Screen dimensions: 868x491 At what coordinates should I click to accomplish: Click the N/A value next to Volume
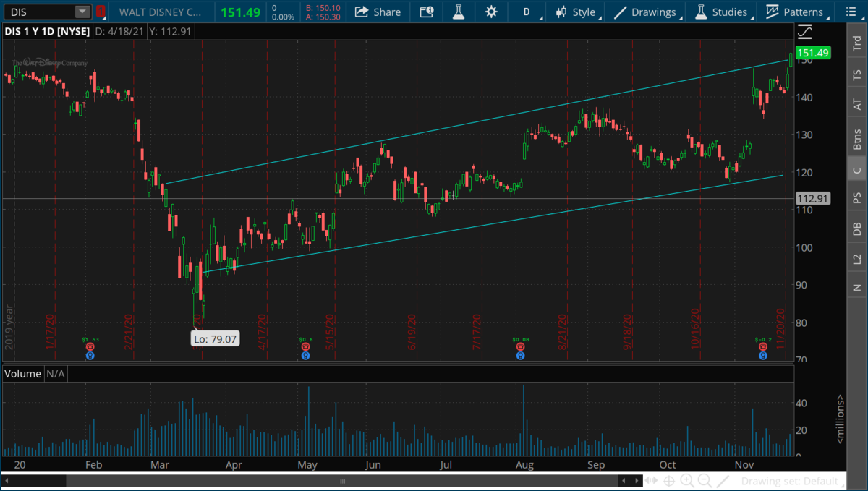[56, 374]
